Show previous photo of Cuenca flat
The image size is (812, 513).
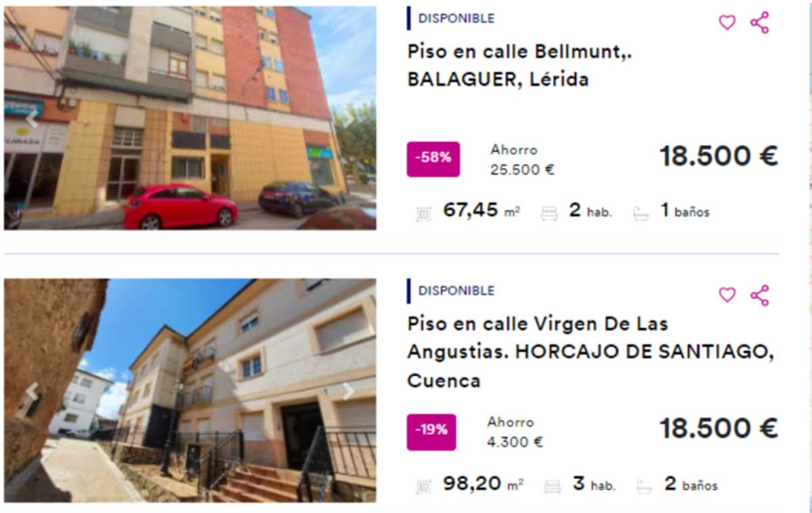point(30,391)
